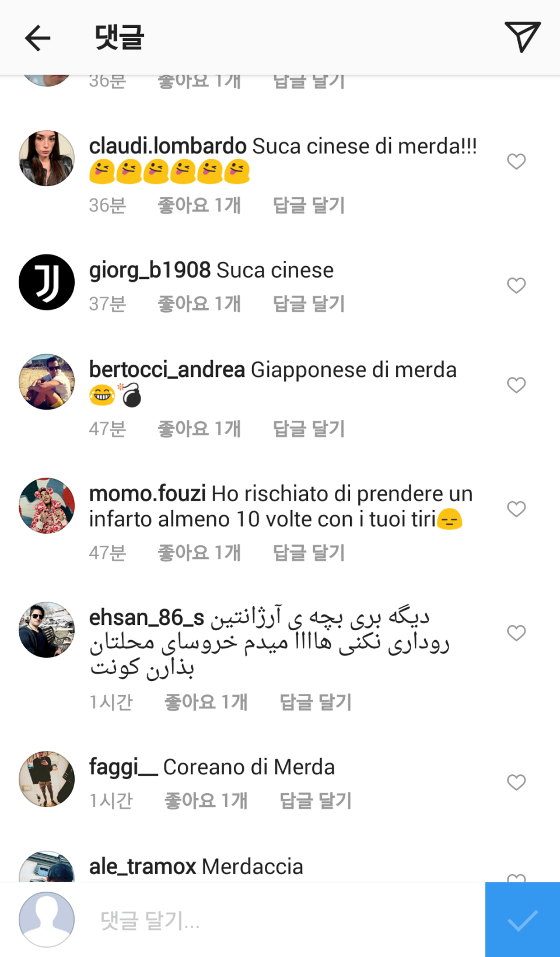560x957 pixels.
Task: Open faggi__ username link
Action: [123, 767]
